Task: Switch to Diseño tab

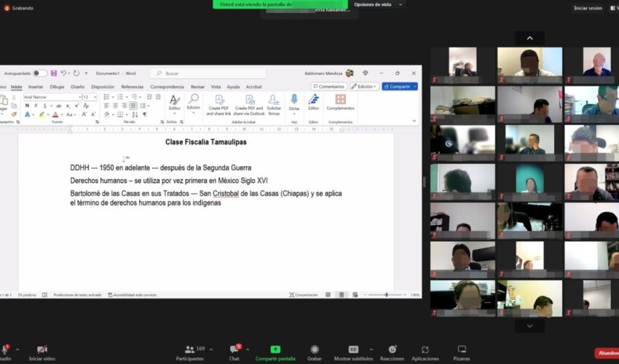Action: [x=77, y=87]
